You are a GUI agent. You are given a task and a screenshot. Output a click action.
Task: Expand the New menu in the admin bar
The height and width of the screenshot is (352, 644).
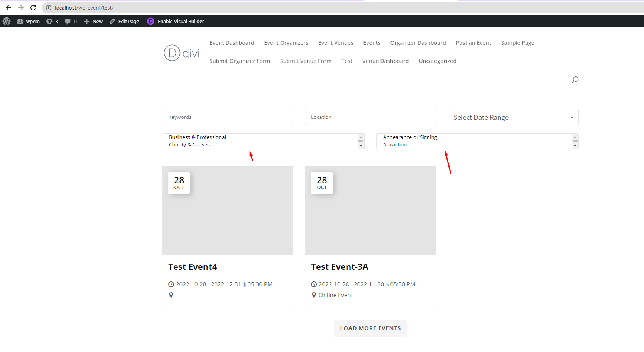pyautogui.click(x=93, y=21)
